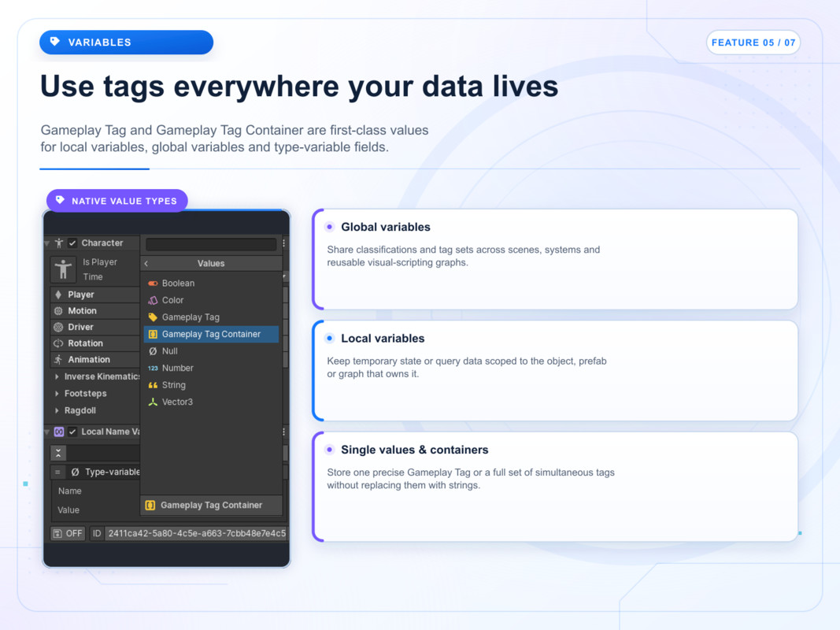Click the VARIABLES blue pill badge
Image resolution: width=840 pixels, height=630 pixels.
[127, 43]
